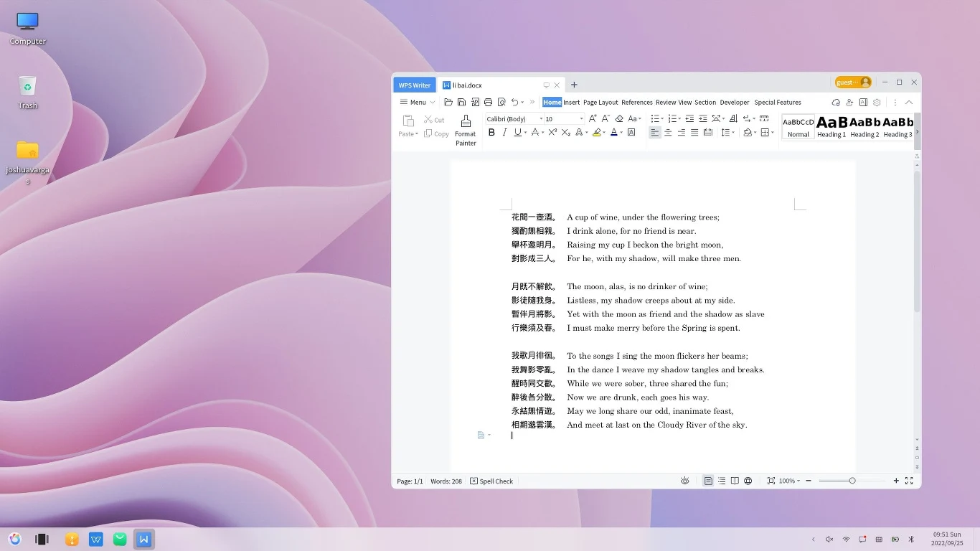Click the Format Painter tool
980x551 pixels.
[466, 130]
